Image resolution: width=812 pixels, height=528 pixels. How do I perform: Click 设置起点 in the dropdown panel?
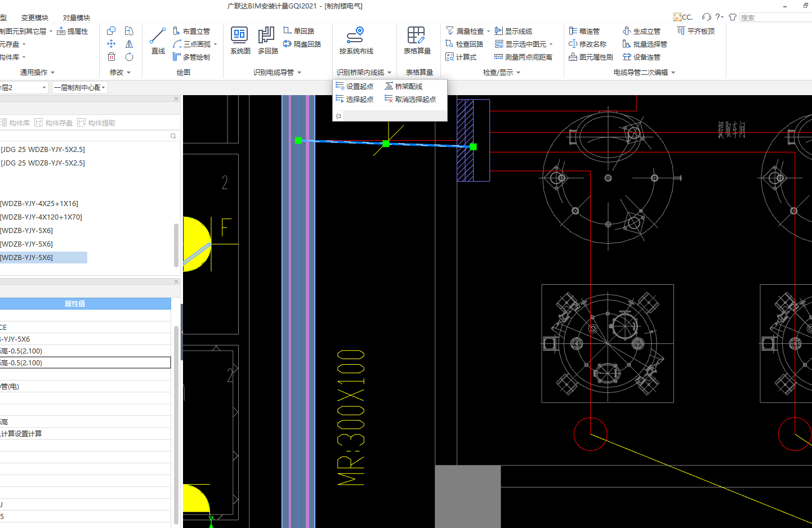[355, 86]
